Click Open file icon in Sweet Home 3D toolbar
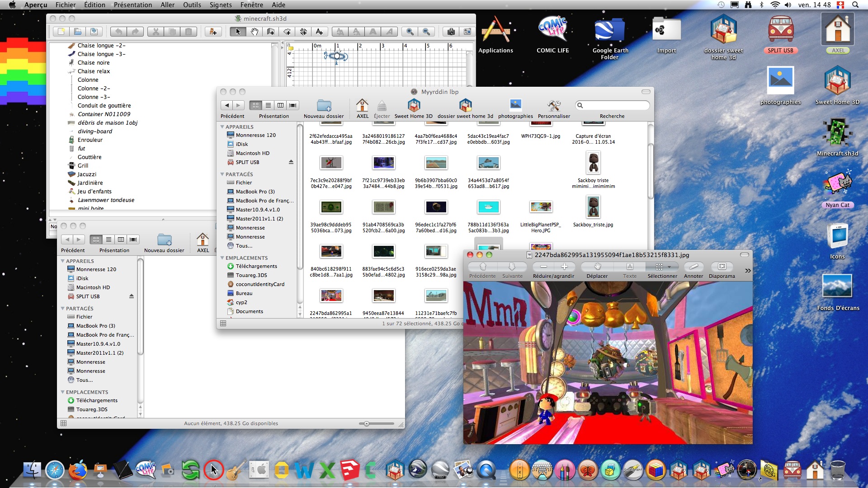 pyautogui.click(x=77, y=32)
